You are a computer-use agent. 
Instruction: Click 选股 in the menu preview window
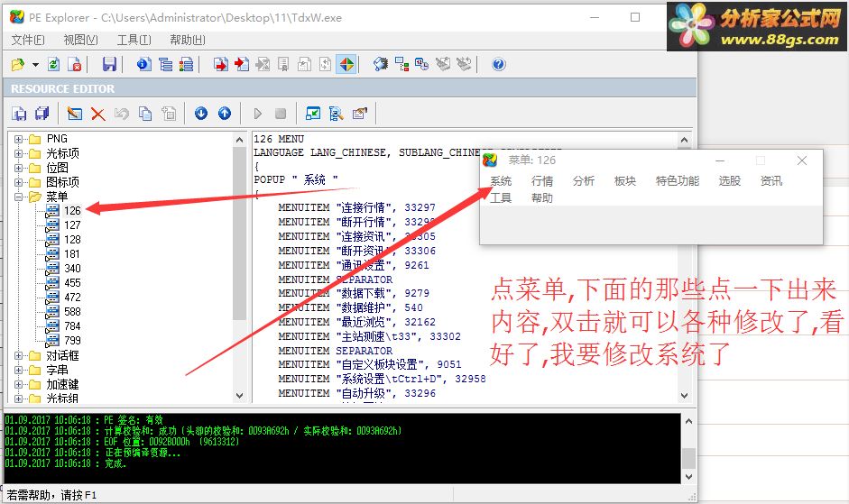tap(729, 181)
